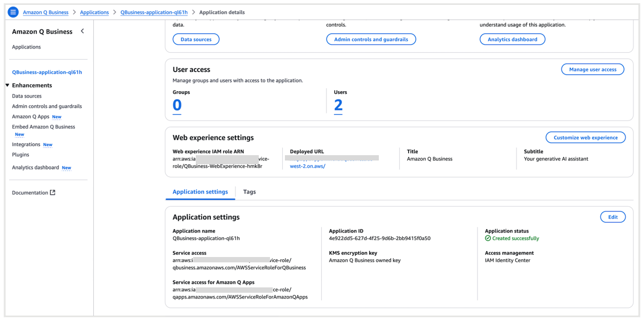Click the Analytics dashboard button
This screenshot has height=321, width=644.
coord(512,39)
